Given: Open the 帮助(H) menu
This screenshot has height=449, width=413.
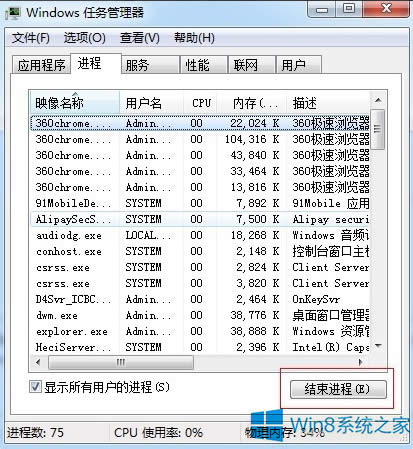Looking at the screenshot, I should pos(194,38).
